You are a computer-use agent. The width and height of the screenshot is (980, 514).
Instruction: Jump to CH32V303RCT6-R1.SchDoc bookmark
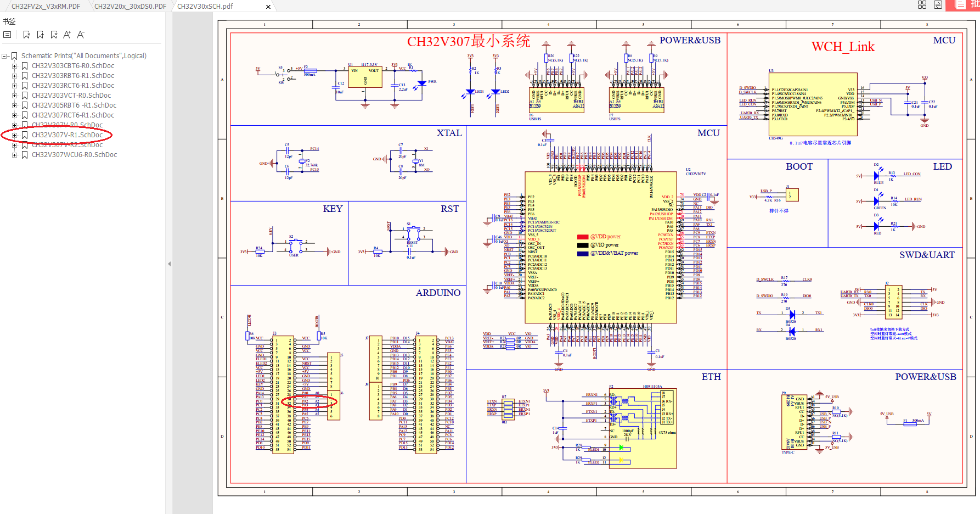tap(73, 86)
